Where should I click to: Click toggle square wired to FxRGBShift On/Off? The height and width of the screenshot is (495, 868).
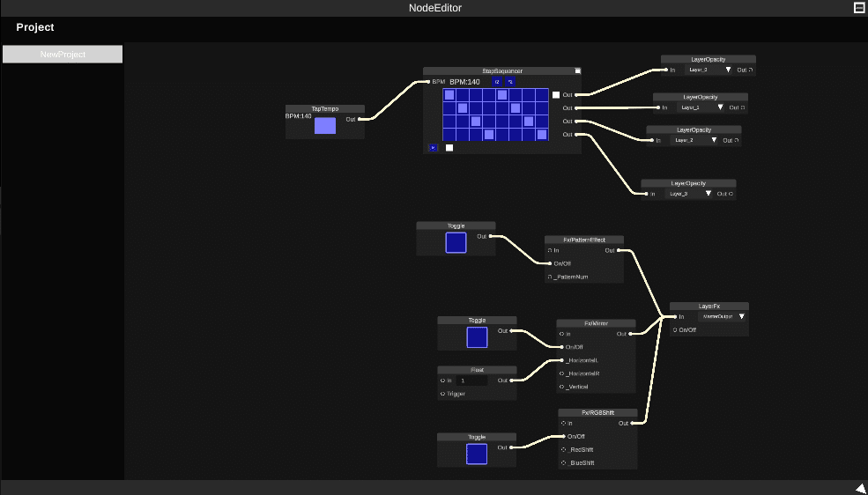click(x=477, y=454)
